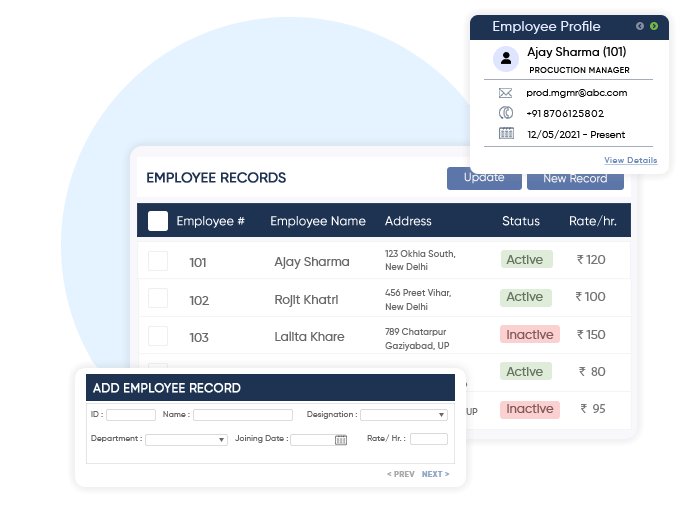This screenshot has height=509, width=688.
Task: Click the previous arrow in Employee Profile header
Action: tap(640, 26)
